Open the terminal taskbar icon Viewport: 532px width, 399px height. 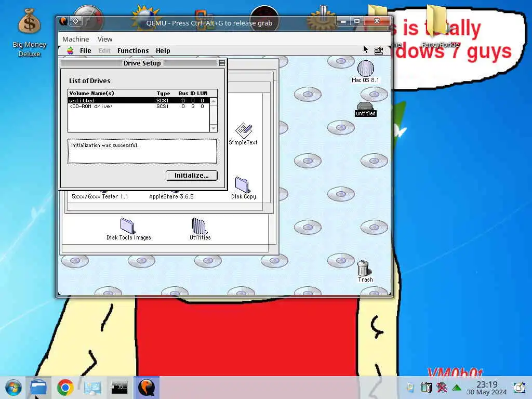[x=119, y=388]
